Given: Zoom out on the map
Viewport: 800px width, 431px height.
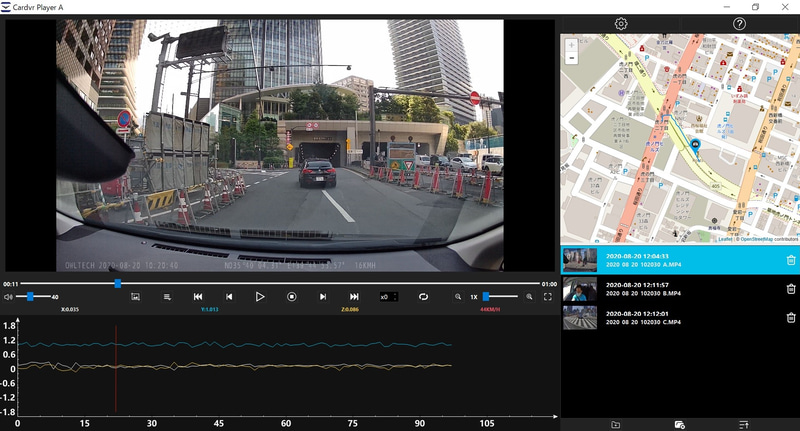Looking at the screenshot, I should tap(571, 58).
